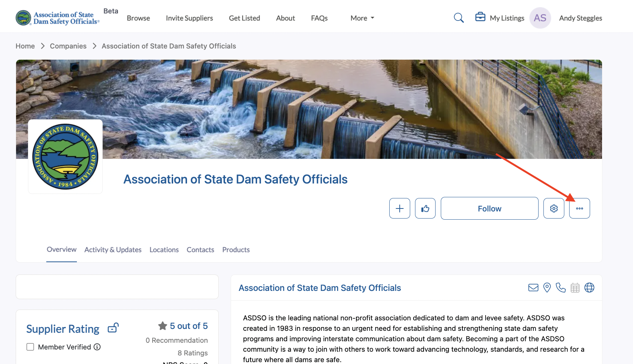Click the thumbs-up recommend icon
This screenshot has width=633, height=364.
pos(425,208)
